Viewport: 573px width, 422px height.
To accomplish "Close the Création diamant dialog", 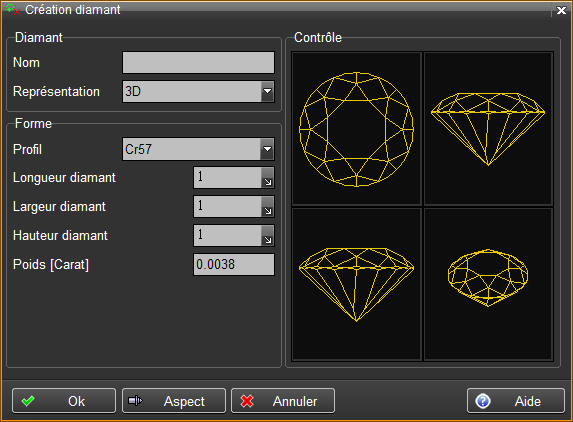I will [561, 10].
